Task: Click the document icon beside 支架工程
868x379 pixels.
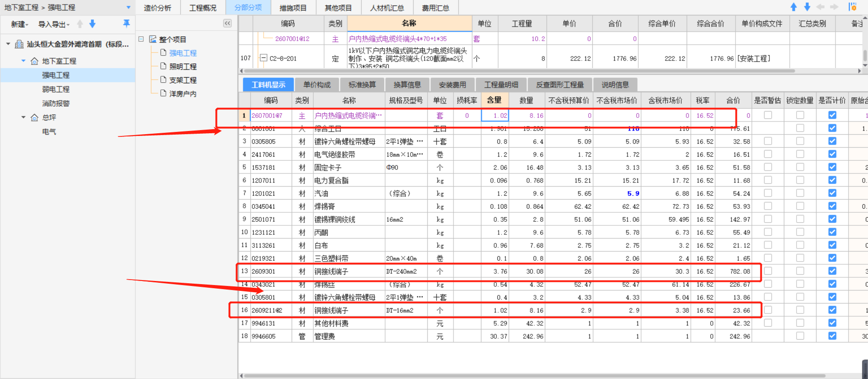Action: tap(164, 80)
